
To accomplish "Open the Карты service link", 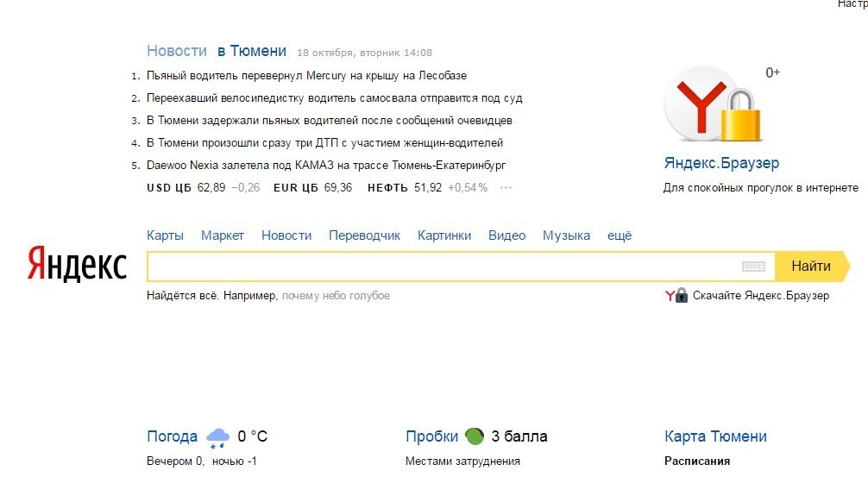I will coord(165,235).
